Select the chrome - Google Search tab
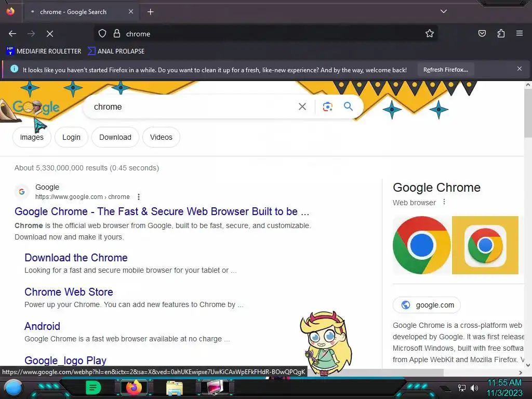Viewport: 532px width, 399px height. 81,12
